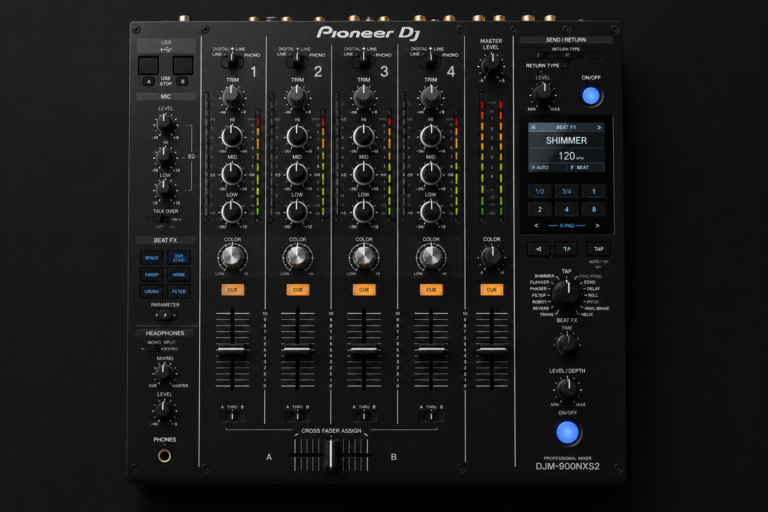Touch the channel 1 LOW EQ knob
This screenshot has width=768, height=512.
(x=232, y=212)
